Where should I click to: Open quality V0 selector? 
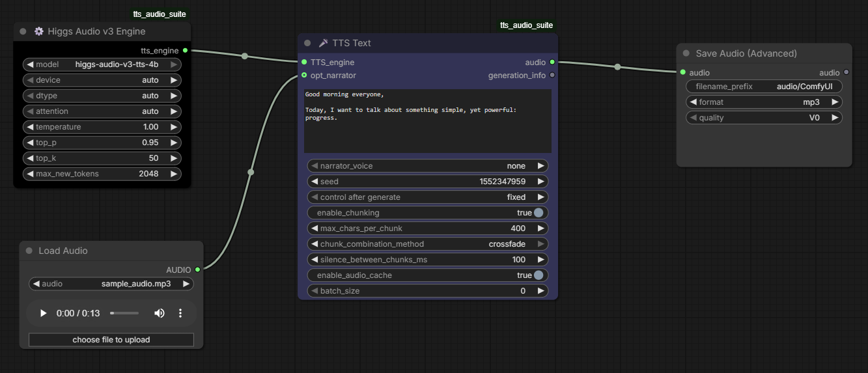pyautogui.click(x=764, y=118)
